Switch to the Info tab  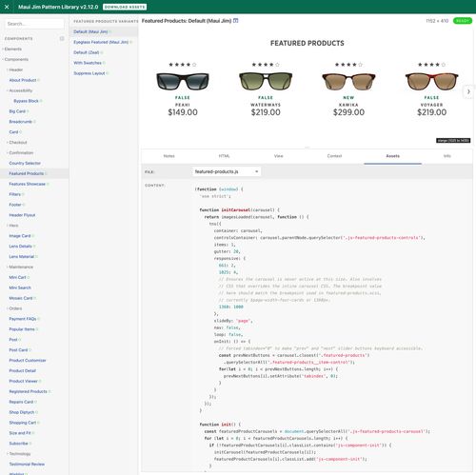click(447, 156)
